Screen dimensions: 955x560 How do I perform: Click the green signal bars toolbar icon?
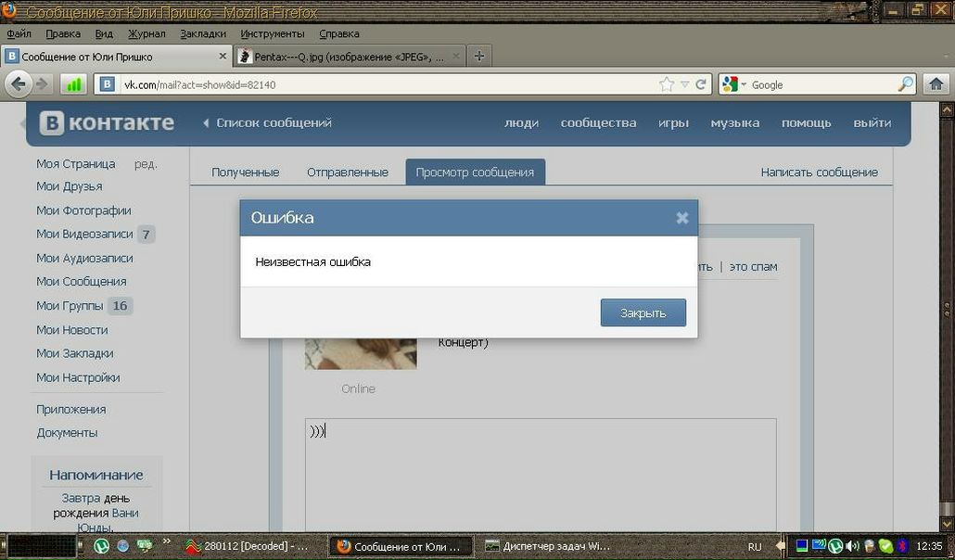point(73,84)
